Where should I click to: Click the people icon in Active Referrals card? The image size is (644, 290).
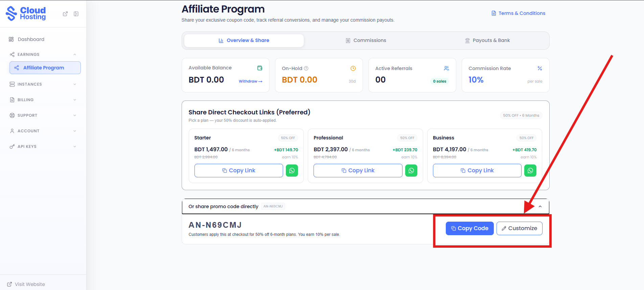[x=446, y=68]
